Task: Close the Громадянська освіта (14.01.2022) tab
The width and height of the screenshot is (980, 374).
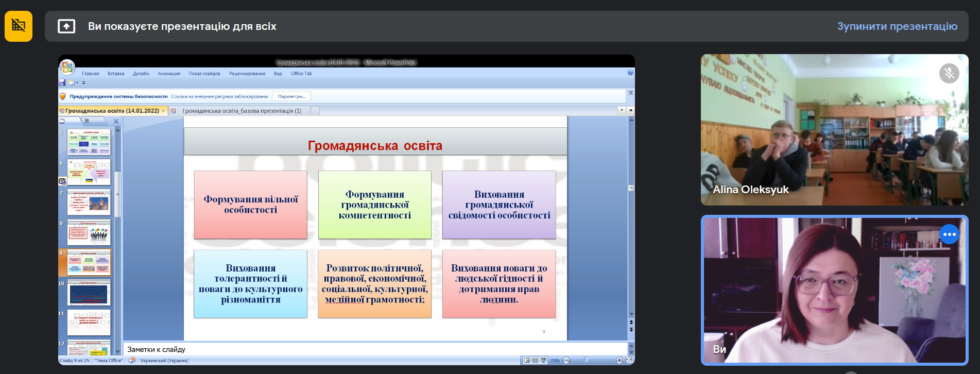Action: 164,111
